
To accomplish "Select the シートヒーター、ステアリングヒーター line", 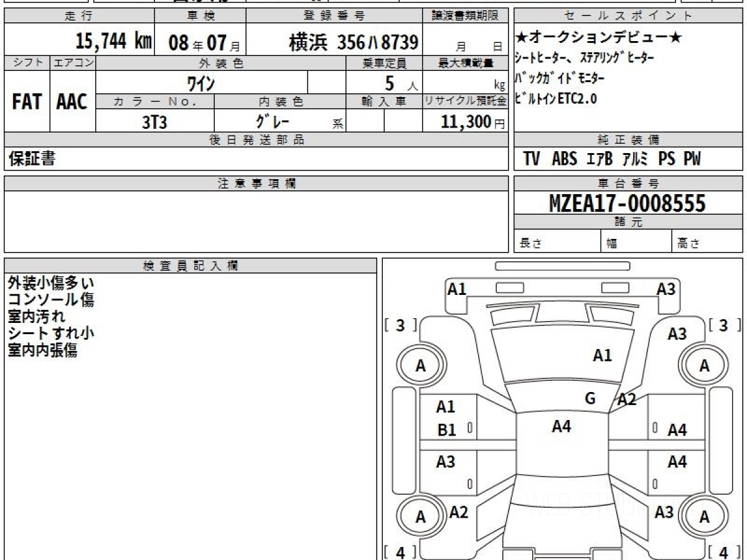I will pyautogui.click(x=585, y=57).
